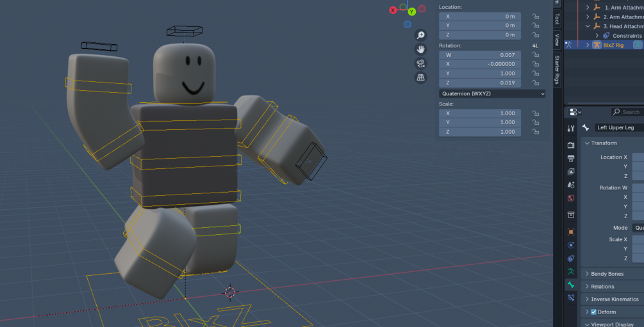This screenshot has width=644, height=327.
Task: Toggle the Location Y lock
Action: (x=536, y=26)
